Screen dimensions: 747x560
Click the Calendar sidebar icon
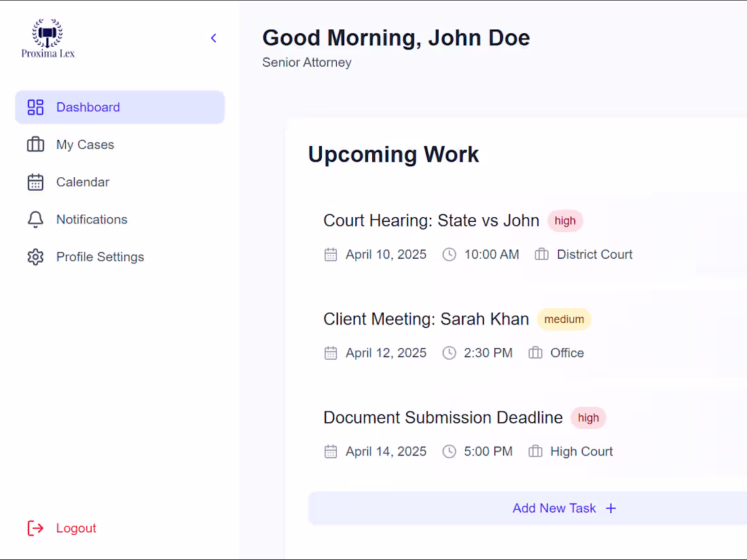click(35, 182)
